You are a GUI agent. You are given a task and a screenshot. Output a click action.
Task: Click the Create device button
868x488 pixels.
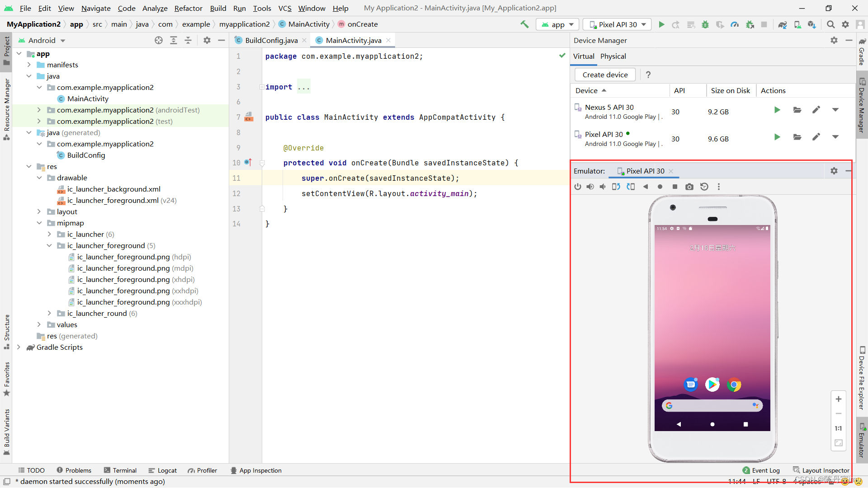click(x=605, y=75)
